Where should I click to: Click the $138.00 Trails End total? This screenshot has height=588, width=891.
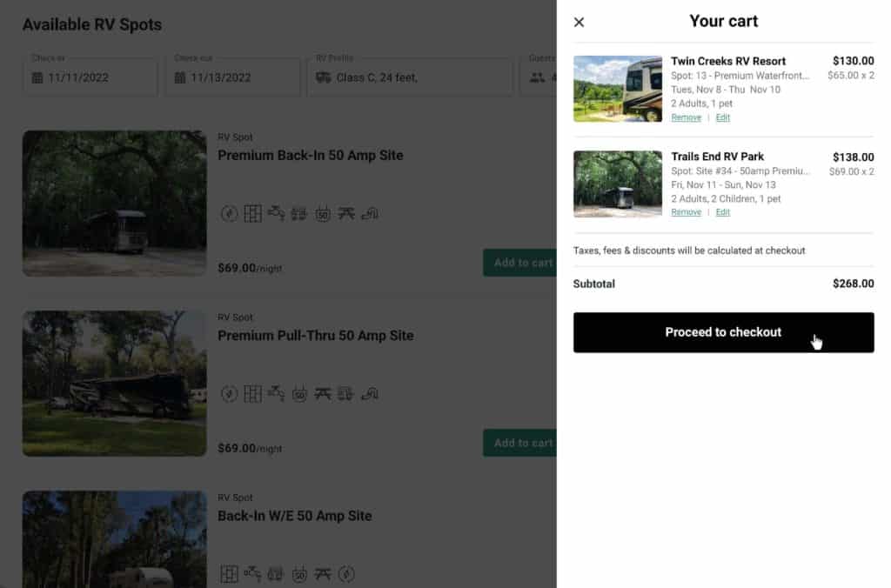coord(853,157)
